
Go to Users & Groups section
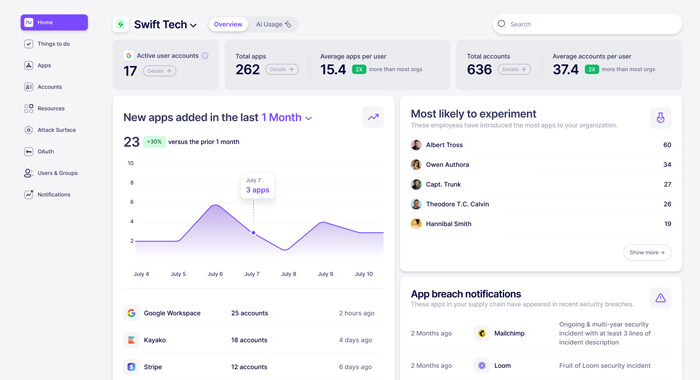pos(50,173)
